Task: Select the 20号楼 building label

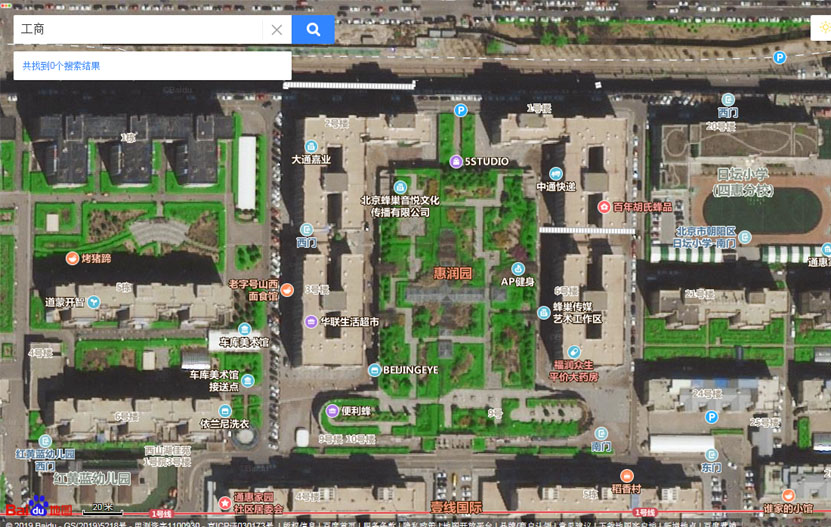Action: pos(721,126)
